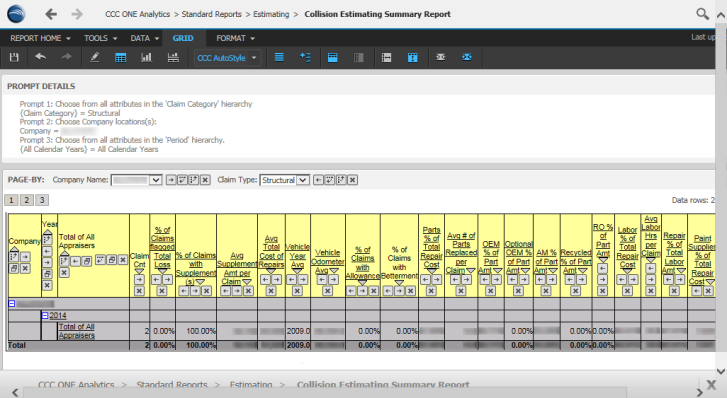
Task: Toggle merge column headers icon
Action: (x=332, y=58)
